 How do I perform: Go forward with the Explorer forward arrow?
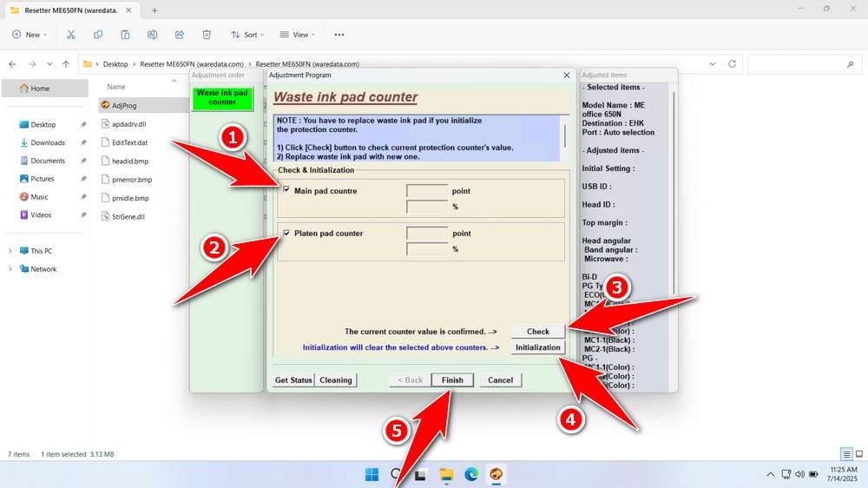tap(32, 64)
